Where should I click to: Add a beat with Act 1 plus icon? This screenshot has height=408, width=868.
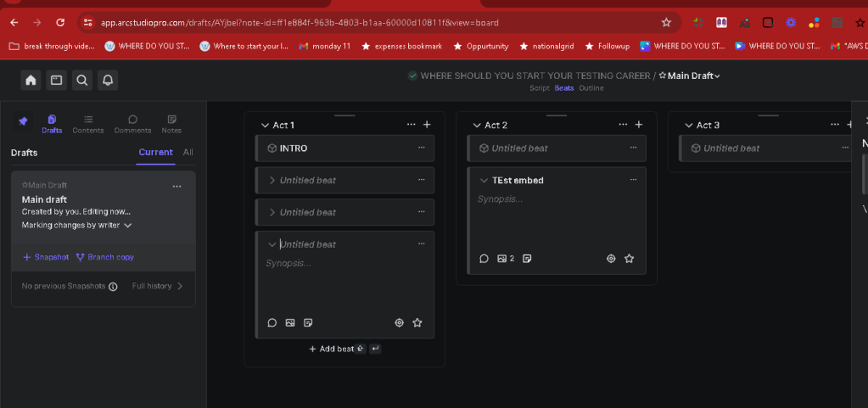pyautogui.click(x=427, y=125)
